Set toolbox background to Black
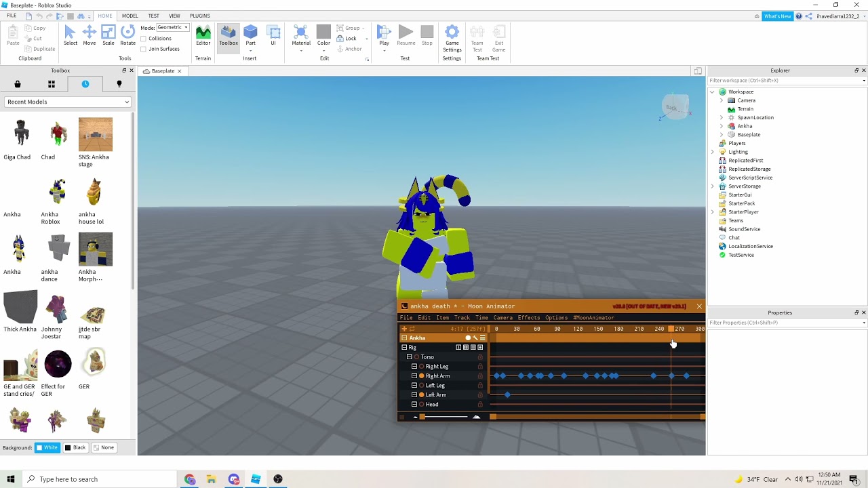 pyautogui.click(x=75, y=447)
